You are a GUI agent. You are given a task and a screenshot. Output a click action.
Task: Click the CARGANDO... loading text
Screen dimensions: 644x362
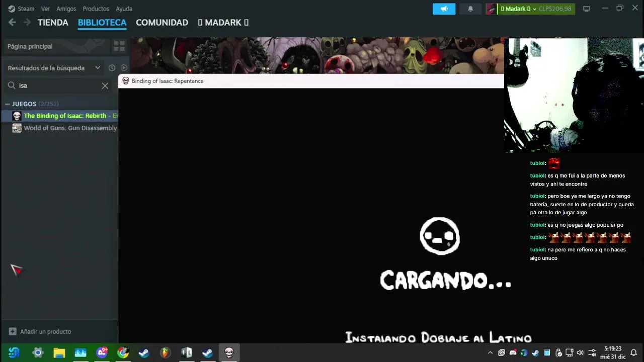tap(446, 281)
